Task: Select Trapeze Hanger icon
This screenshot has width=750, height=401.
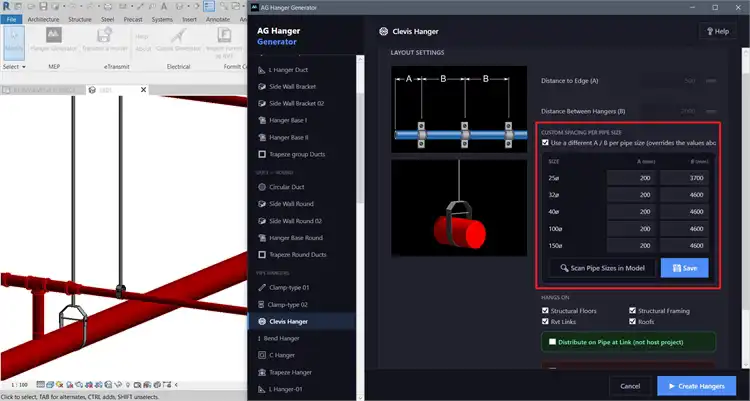Action: [x=262, y=372]
